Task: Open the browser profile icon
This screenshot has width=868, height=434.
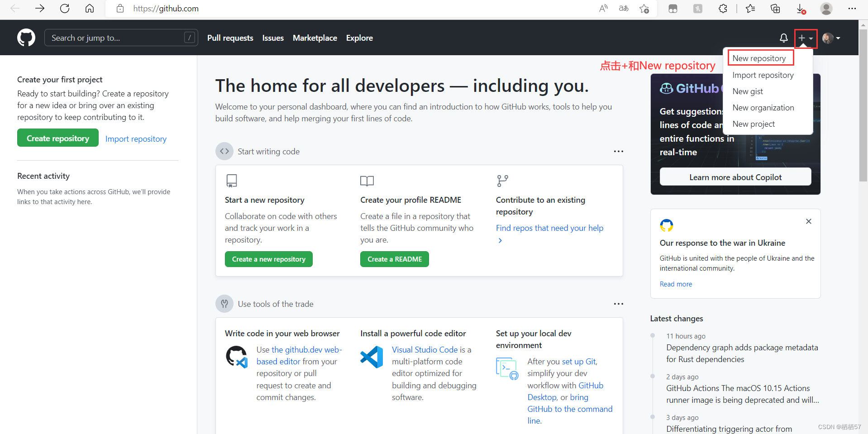Action: pyautogui.click(x=826, y=8)
